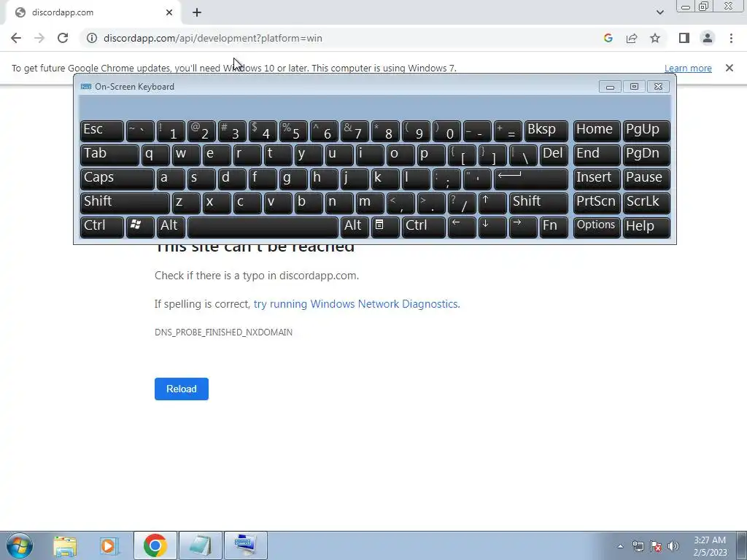Image resolution: width=747 pixels, height=560 pixels.
Task: Toggle the right Alt key
Action: [355, 227]
